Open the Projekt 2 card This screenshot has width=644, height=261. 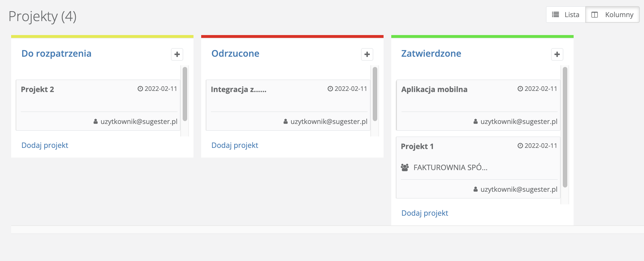click(x=38, y=89)
